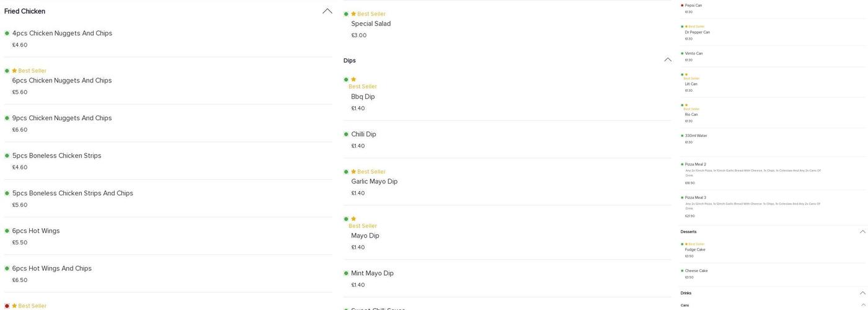This screenshot has width=868, height=310.
Task: Collapse the Desserts section chevron
Action: coord(862,232)
